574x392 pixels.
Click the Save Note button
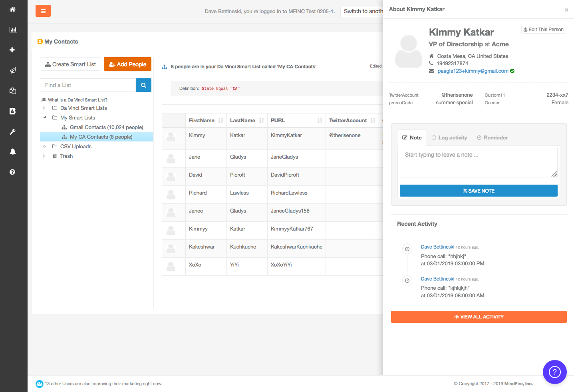(479, 191)
